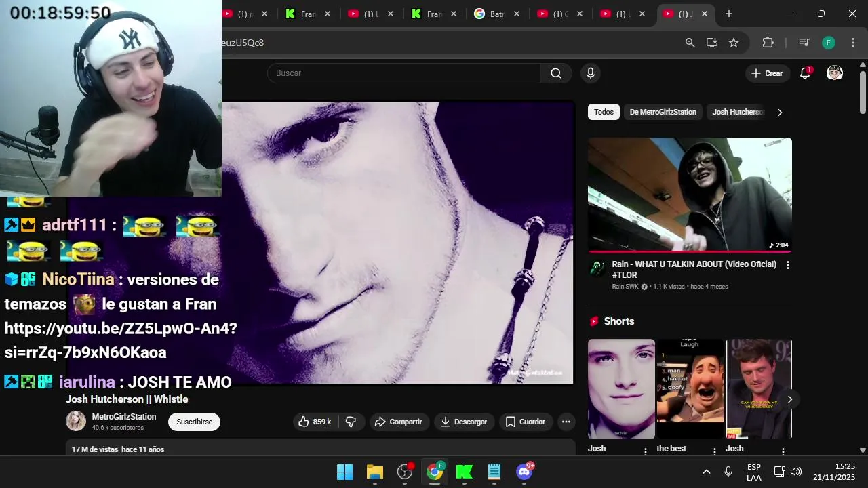Open the Windows Start button
Viewport: 868px width, 488px height.
tap(344, 472)
